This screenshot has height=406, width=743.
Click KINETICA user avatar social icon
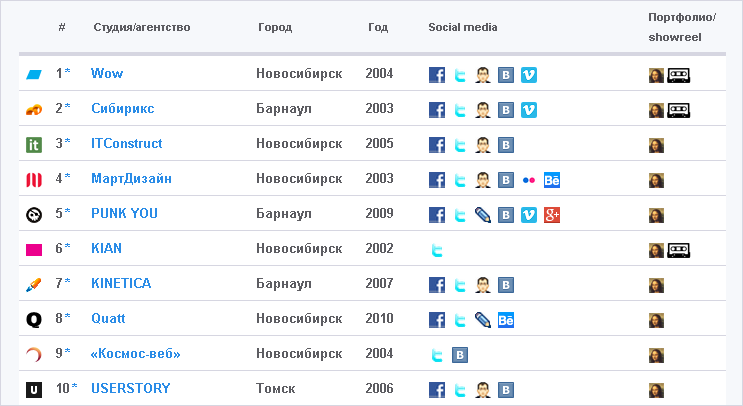click(483, 285)
